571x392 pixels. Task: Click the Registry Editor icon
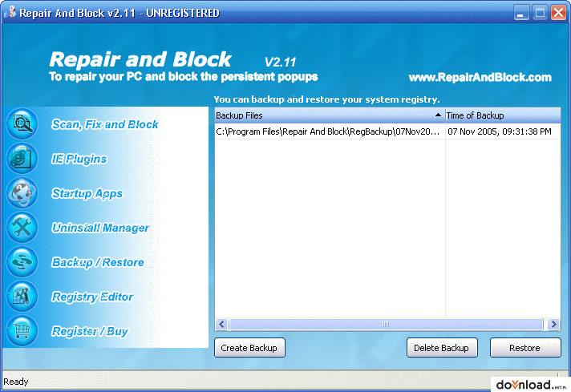[22, 297]
